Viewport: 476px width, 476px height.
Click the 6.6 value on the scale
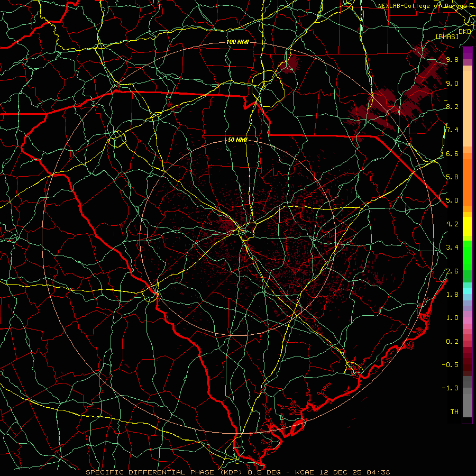[452, 153]
